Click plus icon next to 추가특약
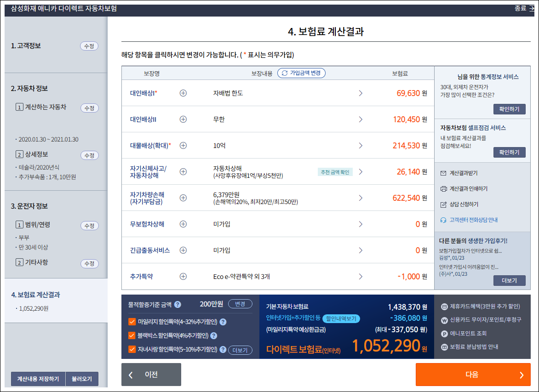539x392 pixels. pos(183,276)
